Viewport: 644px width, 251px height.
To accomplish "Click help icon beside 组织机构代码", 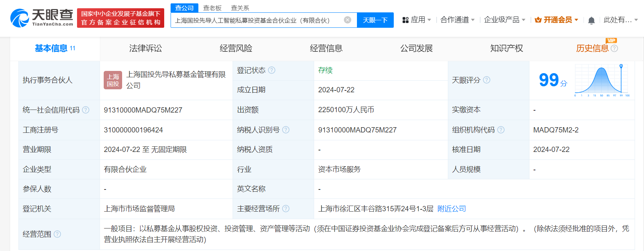I will [501, 130].
